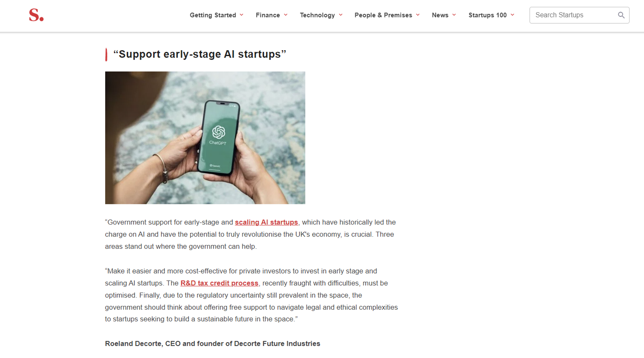Expand the Startups 100 chevron
The height and width of the screenshot is (358, 644).
(x=513, y=15)
